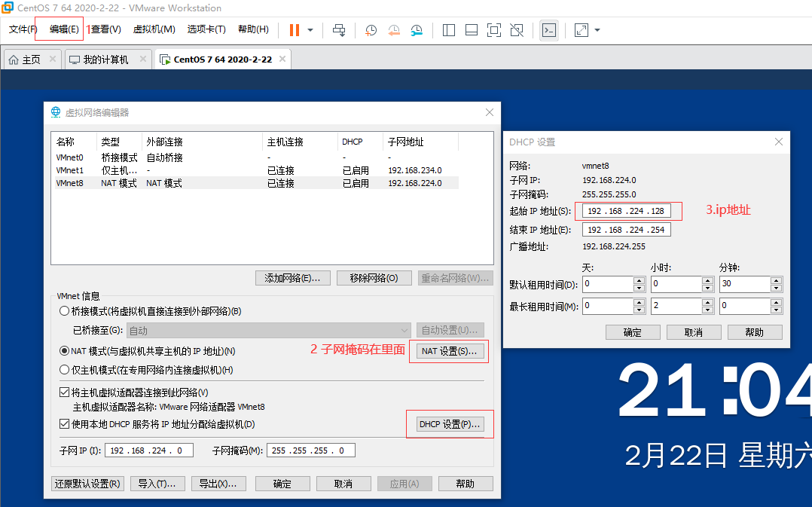The height and width of the screenshot is (507, 812).
Task: Revert the VM to its snapshot
Action: point(392,30)
